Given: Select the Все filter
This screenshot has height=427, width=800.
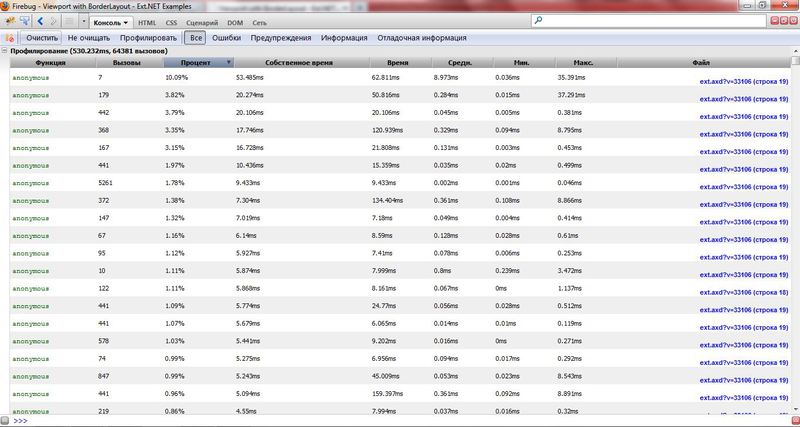Looking at the screenshot, I should point(196,38).
